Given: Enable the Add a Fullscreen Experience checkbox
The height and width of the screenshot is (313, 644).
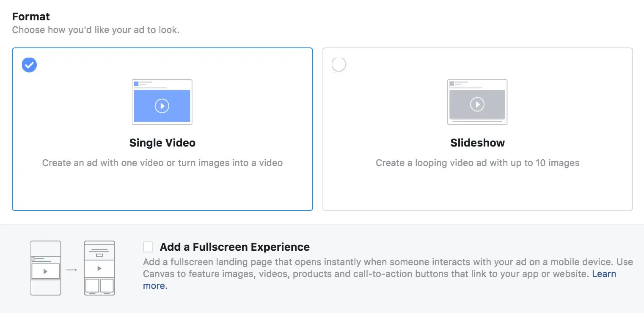Looking at the screenshot, I should (148, 247).
